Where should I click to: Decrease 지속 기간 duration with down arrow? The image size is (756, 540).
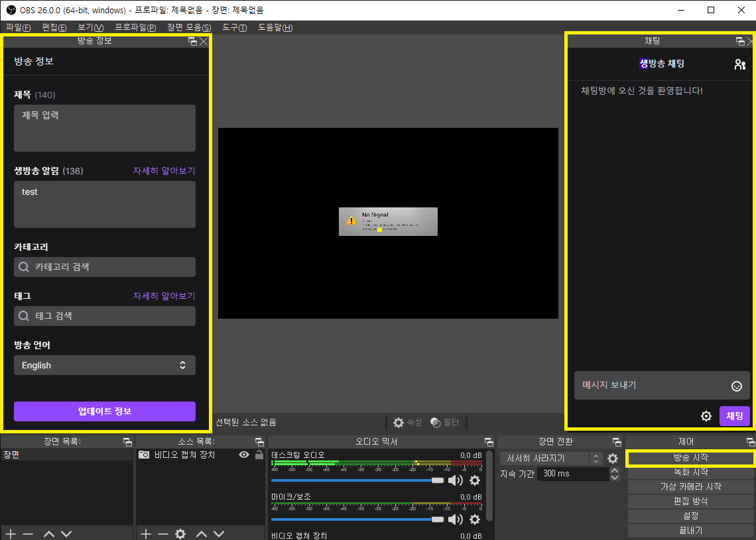(x=614, y=477)
